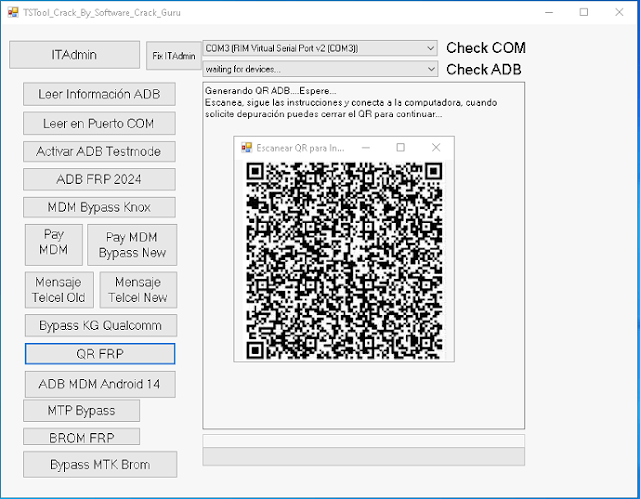640x499 pixels.
Task: Click Activar ADB Testmode button
Action: pyautogui.click(x=99, y=151)
